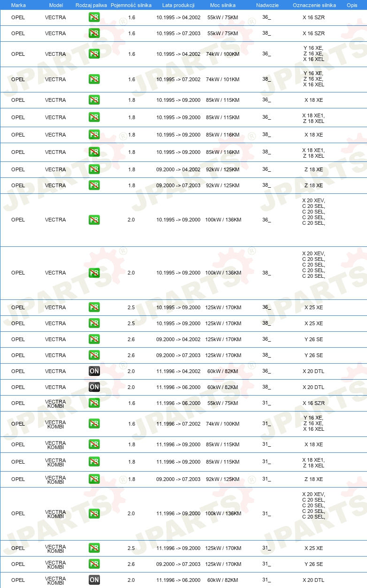Click petrol icon for Vectra 1.6 55kW body 38_
367x588 pixels.
tap(94, 33)
